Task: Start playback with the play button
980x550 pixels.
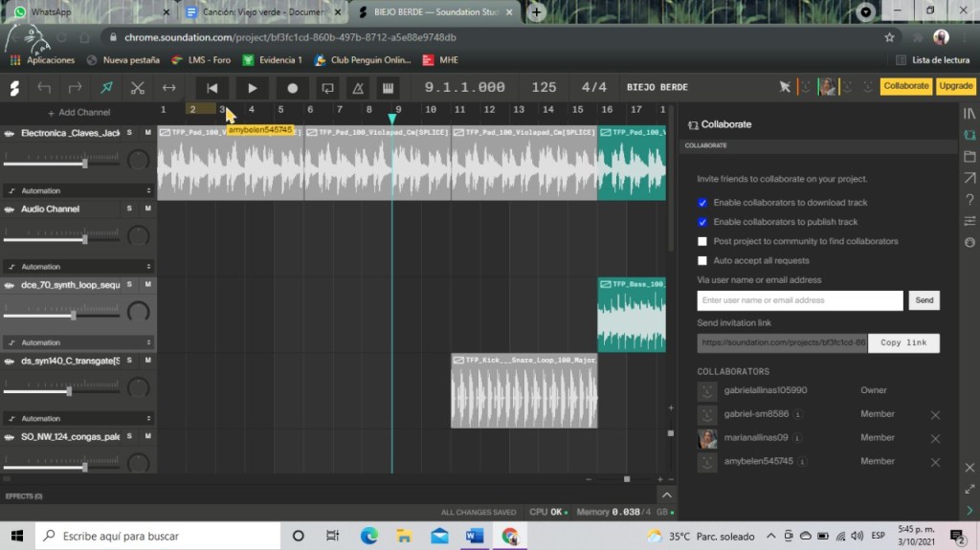Action: pyautogui.click(x=252, y=87)
